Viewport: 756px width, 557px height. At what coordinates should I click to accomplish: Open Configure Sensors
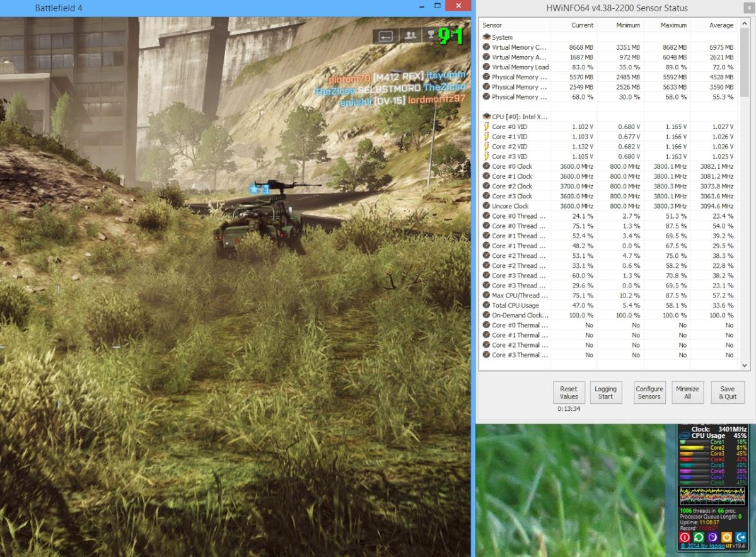pyautogui.click(x=649, y=393)
